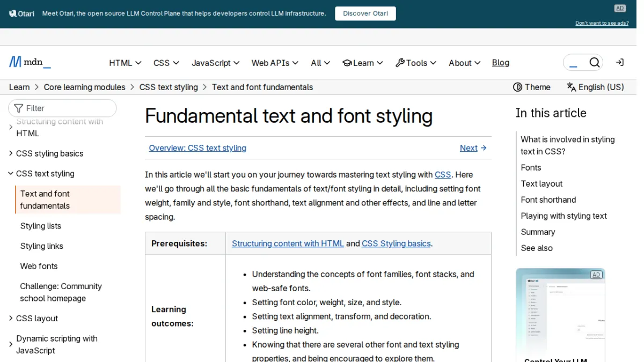Click the login arrow icon
Screen dimensions: 644x362
click(620, 63)
